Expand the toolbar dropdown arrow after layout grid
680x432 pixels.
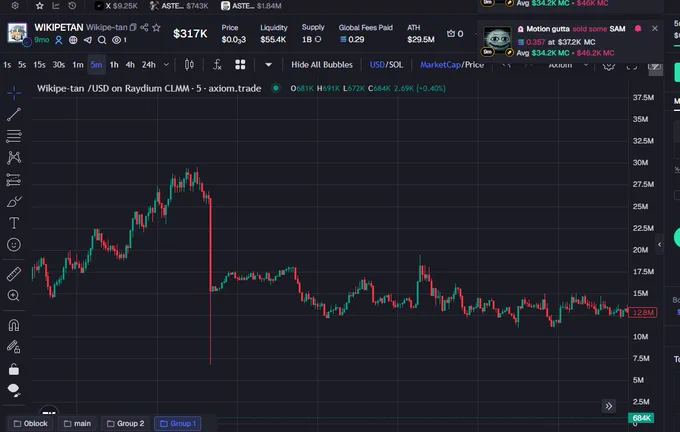[268, 65]
